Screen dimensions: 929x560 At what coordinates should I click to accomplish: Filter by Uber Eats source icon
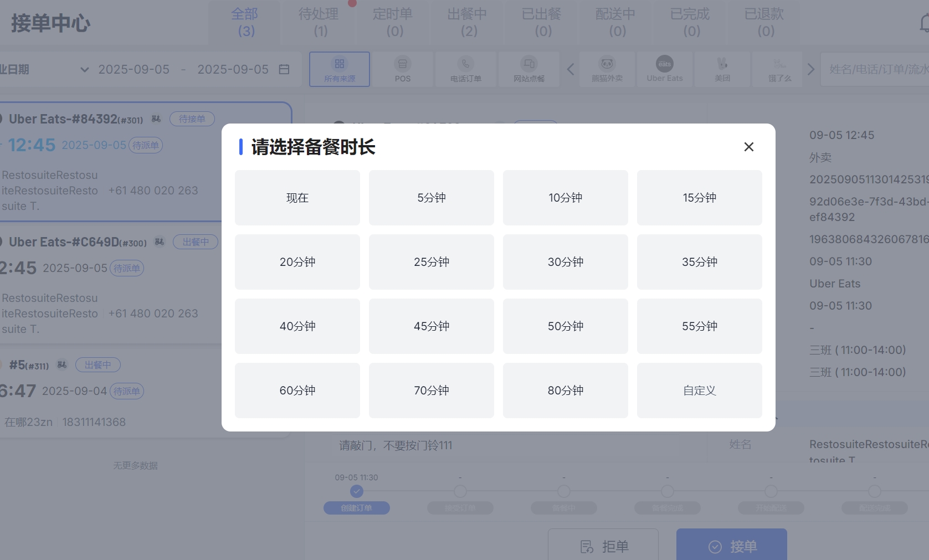[664, 64]
